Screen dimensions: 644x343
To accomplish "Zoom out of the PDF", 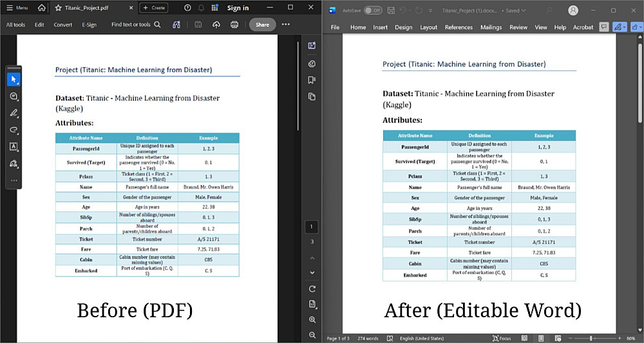I will point(312,335).
